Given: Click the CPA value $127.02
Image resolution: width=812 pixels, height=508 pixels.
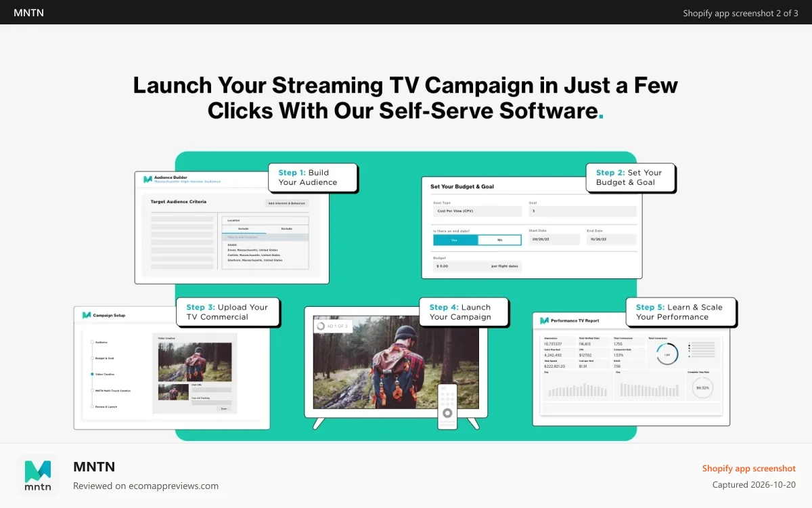Looking at the screenshot, I should 585,355.
